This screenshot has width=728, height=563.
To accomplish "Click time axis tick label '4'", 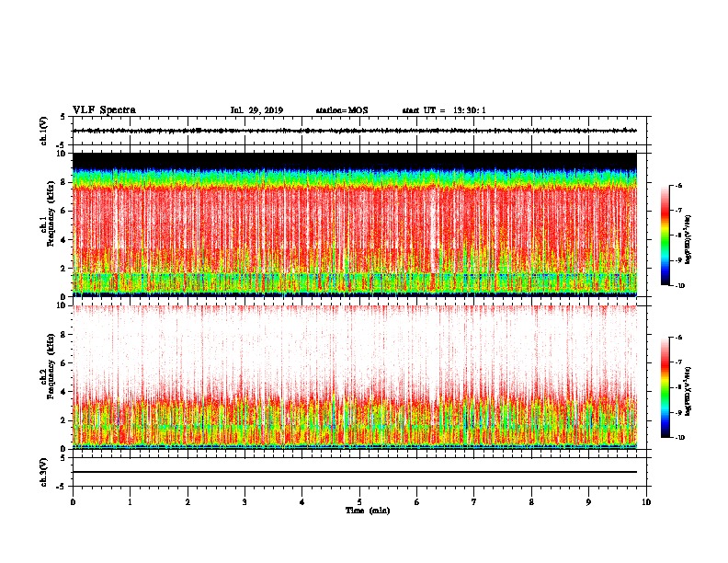I will (x=302, y=502).
